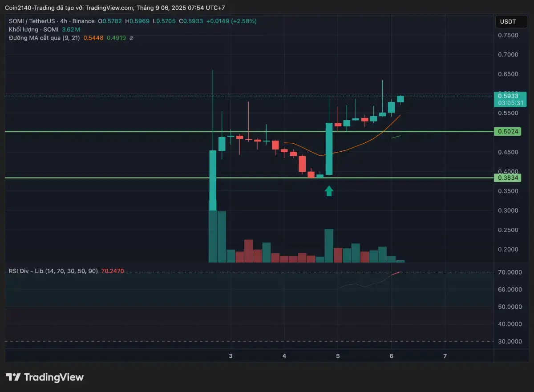Select the 0.3834 horizontal line price label
Viewport: 534px width, 392px height.
[x=507, y=178]
